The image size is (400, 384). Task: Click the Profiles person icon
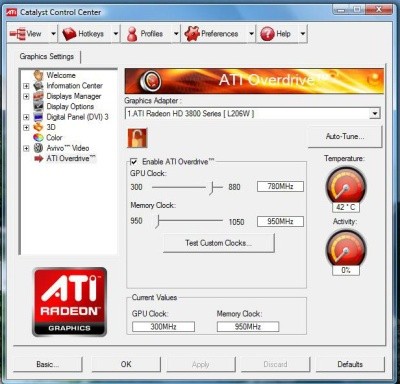[x=132, y=34]
